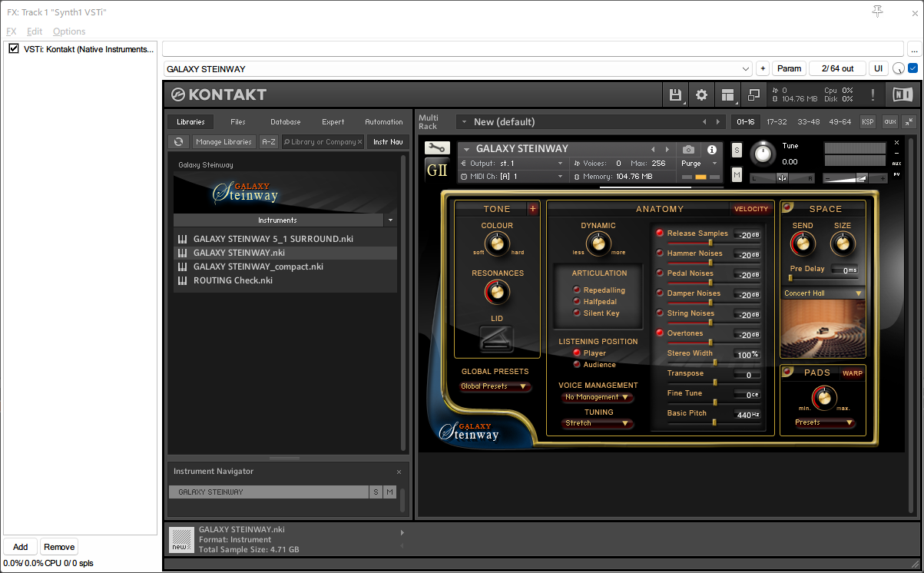Show instrument info icon

coord(712,150)
